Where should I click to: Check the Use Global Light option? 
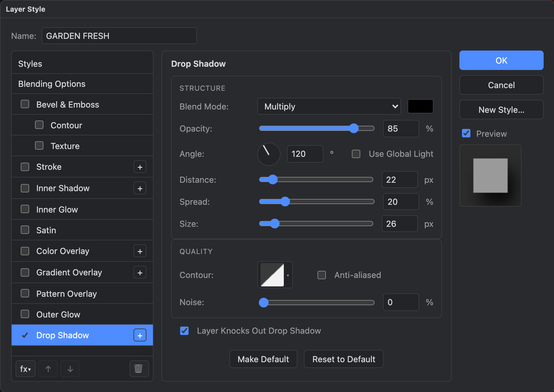[356, 154]
